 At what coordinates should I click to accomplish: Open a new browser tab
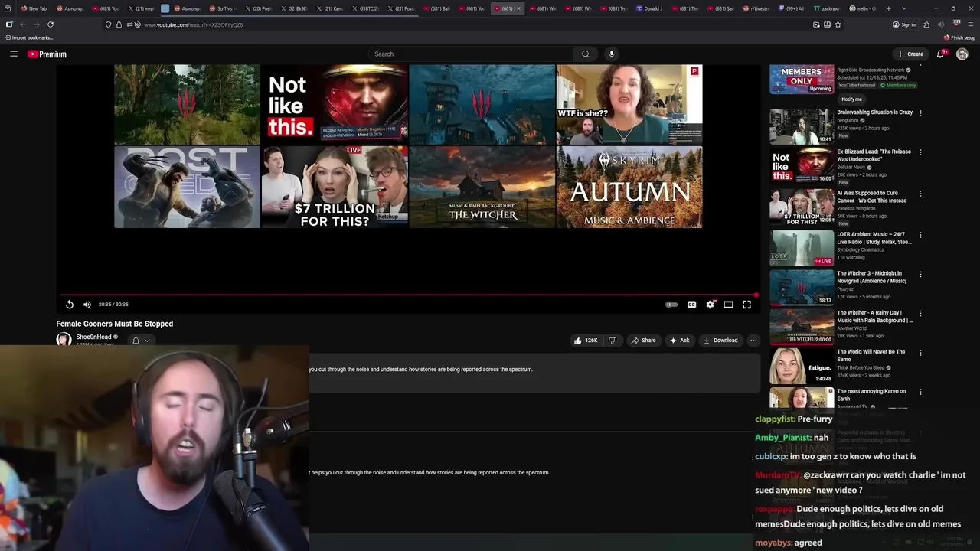click(888, 8)
